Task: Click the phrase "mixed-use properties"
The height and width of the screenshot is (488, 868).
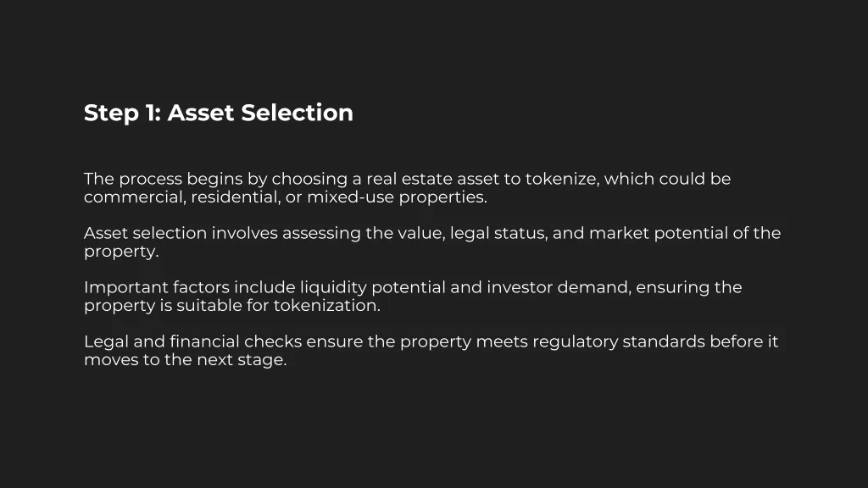Action: tap(397, 197)
